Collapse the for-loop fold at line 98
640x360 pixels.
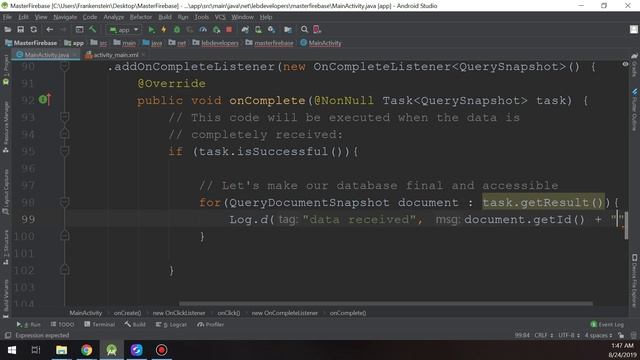64,202
